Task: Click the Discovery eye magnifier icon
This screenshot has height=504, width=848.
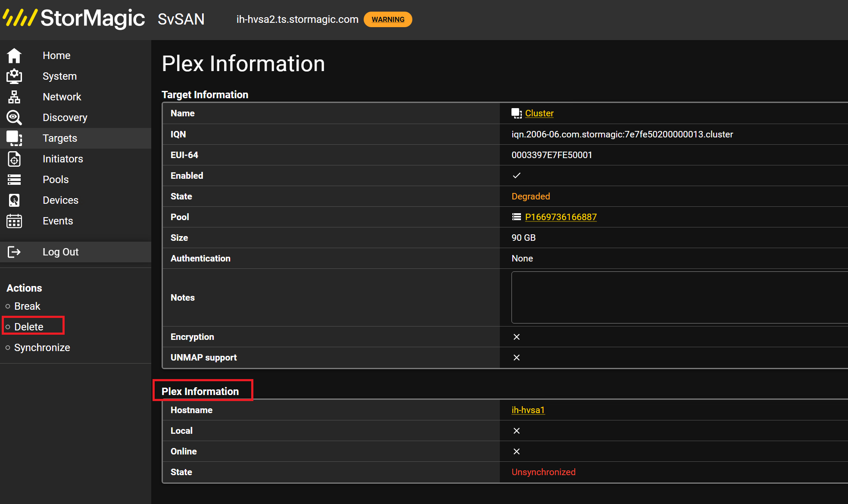Action: pyautogui.click(x=14, y=118)
